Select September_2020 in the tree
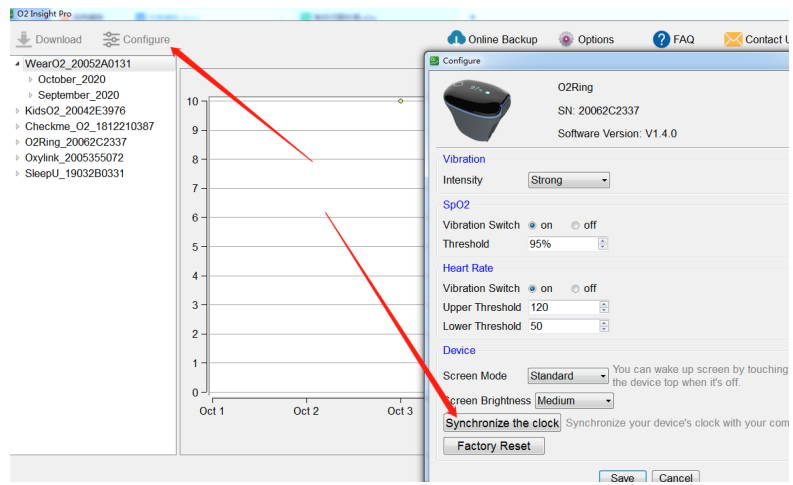This screenshot has width=793, height=485. [78, 95]
